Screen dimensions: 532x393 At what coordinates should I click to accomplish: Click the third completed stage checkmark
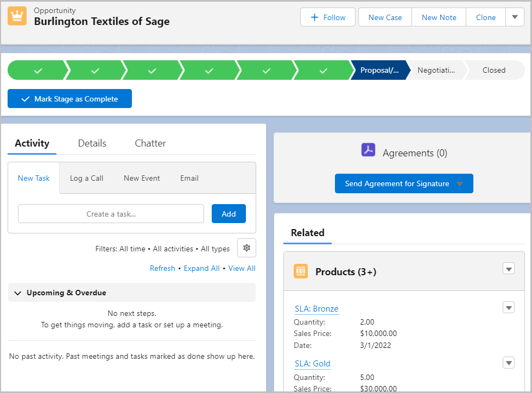[x=152, y=71]
